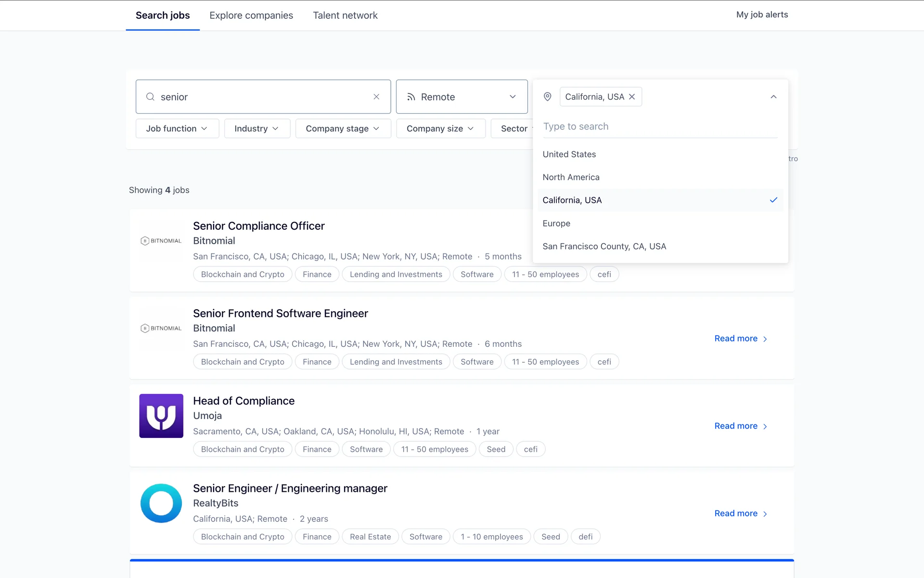
Task: Read more about Head of Compliance
Action: 740,426
